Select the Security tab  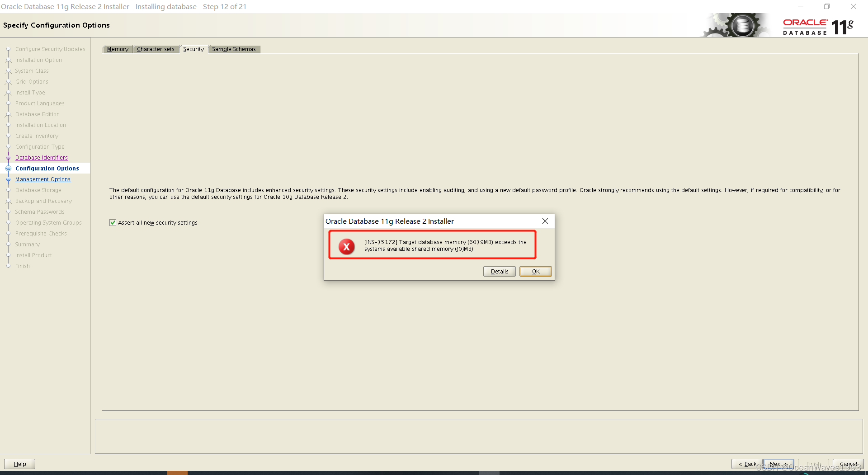(193, 49)
